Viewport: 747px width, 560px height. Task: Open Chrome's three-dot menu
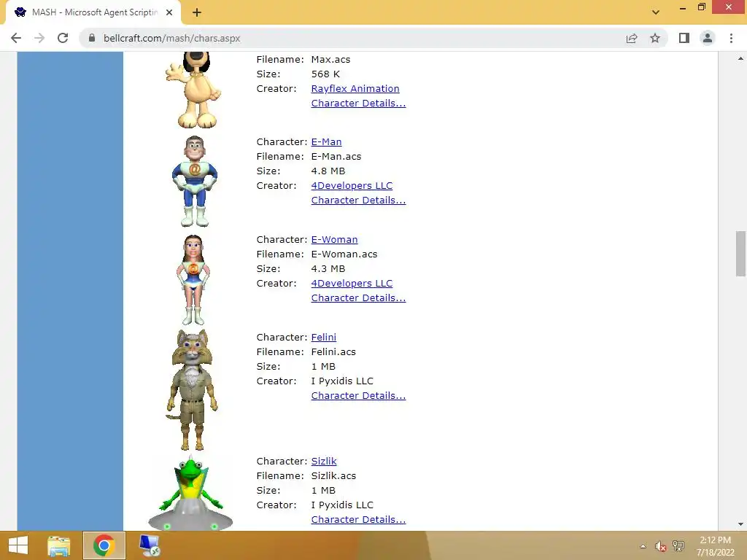coord(731,38)
